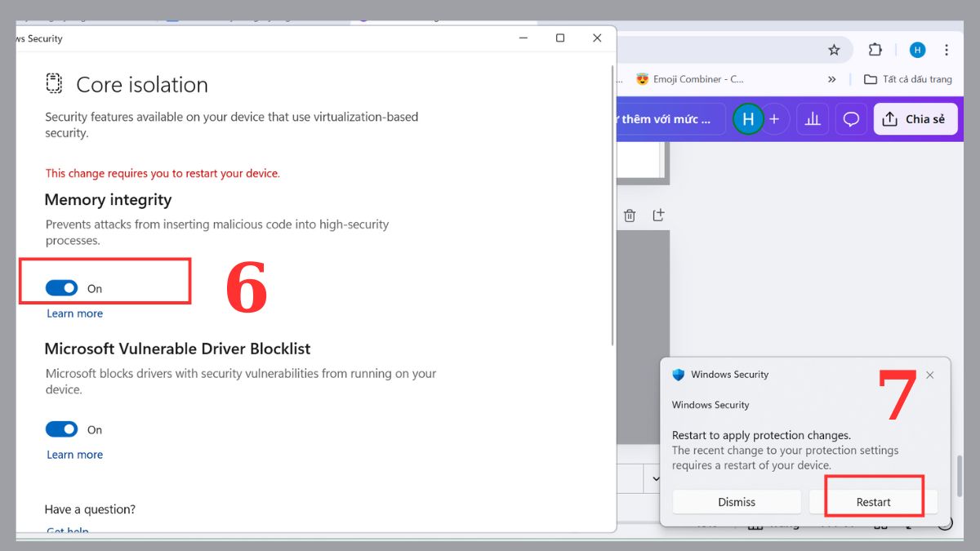The height and width of the screenshot is (551, 980).
Task: Click the Microsoft Vulnerable Driver Blocklist heading
Action: pyautogui.click(x=177, y=349)
